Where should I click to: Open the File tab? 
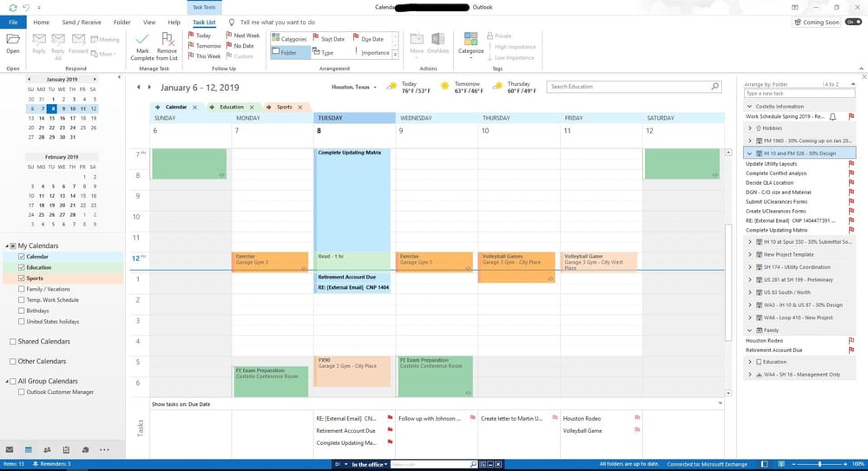13,23
